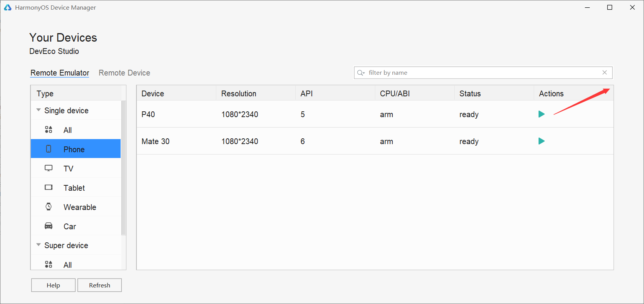Select the Car type row
Image resolution: width=644 pixels, height=304 pixels.
(76, 226)
